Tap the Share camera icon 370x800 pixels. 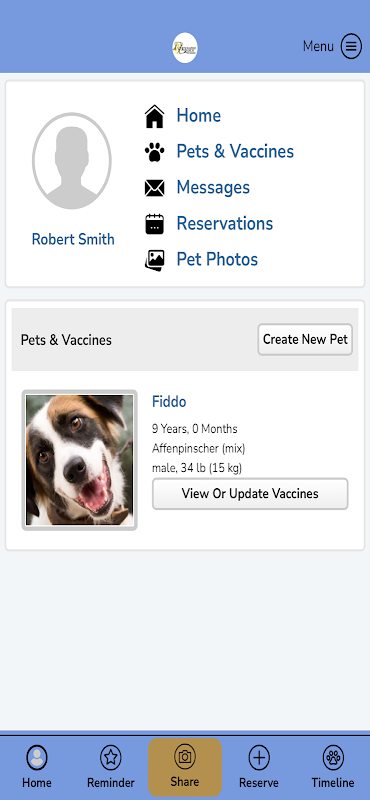click(x=185, y=756)
